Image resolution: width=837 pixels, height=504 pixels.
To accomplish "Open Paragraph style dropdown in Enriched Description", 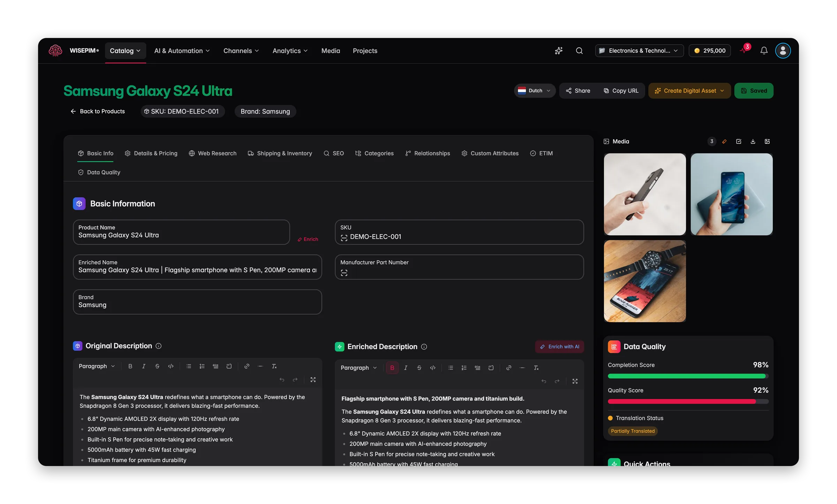I will click(x=359, y=368).
